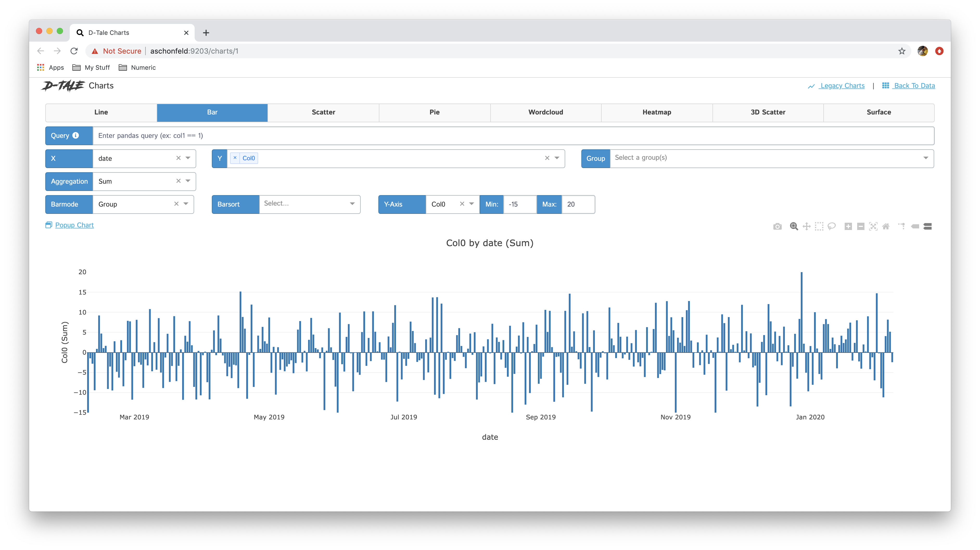Click the Zoom In plus icon
Screen dimensions: 980x550
[848, 226]
